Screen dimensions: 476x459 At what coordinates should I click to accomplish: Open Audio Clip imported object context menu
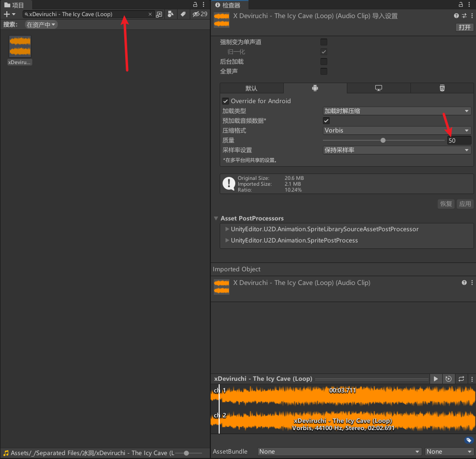[472, 283]
